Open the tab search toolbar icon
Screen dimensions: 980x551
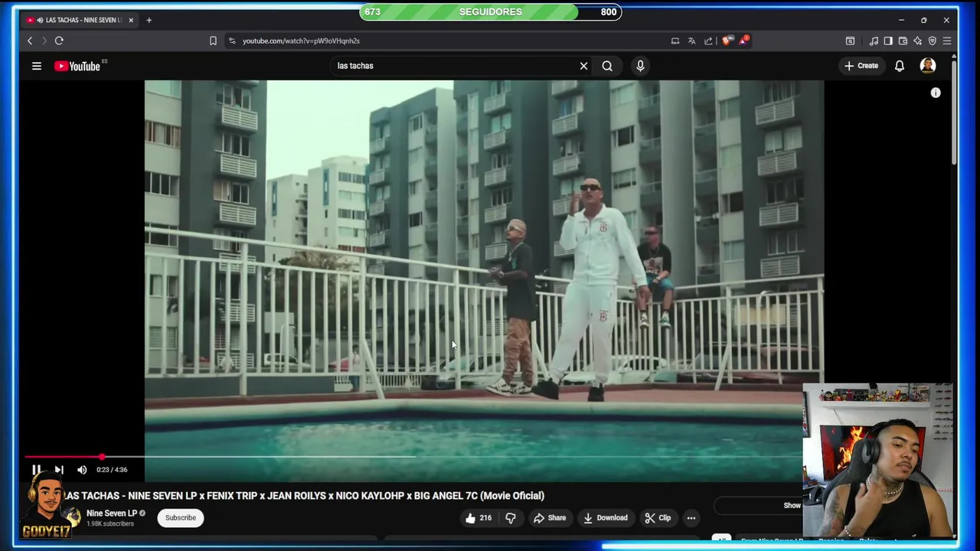coord(850,41)
